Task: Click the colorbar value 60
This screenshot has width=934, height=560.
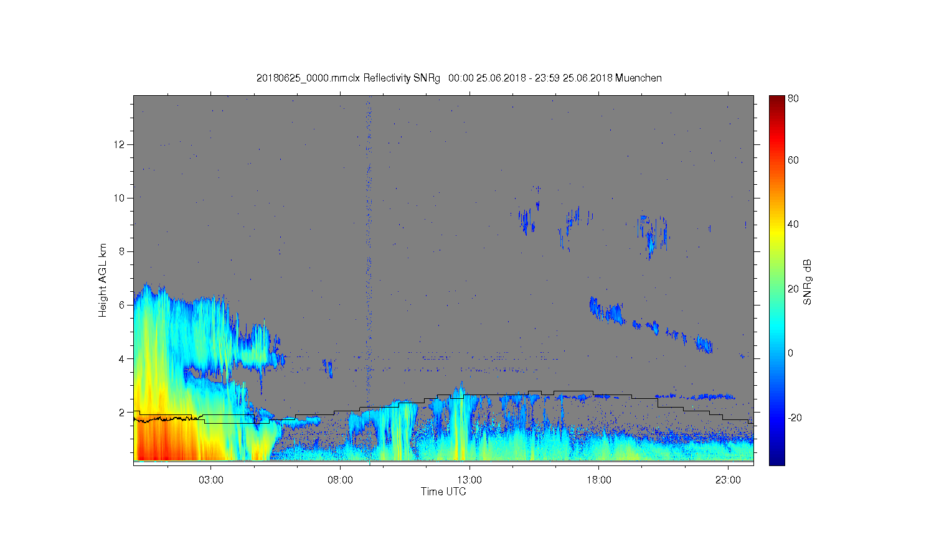Action: click(793, 160)
